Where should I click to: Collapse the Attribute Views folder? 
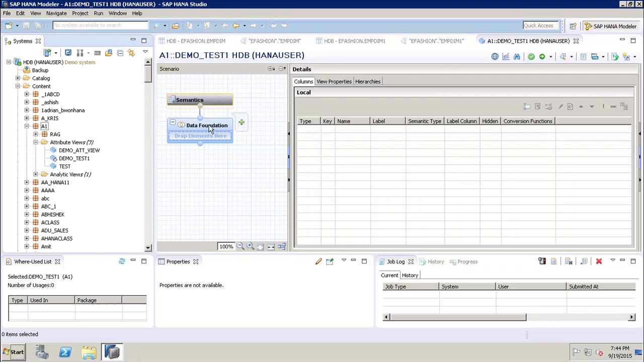[x=36, y=142]
